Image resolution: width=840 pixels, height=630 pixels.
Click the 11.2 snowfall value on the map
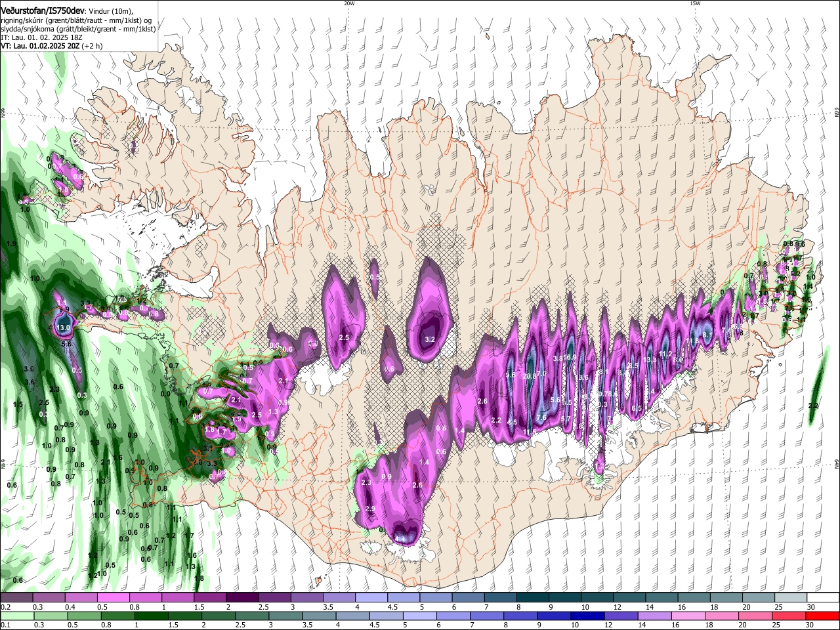pos(665,354)
